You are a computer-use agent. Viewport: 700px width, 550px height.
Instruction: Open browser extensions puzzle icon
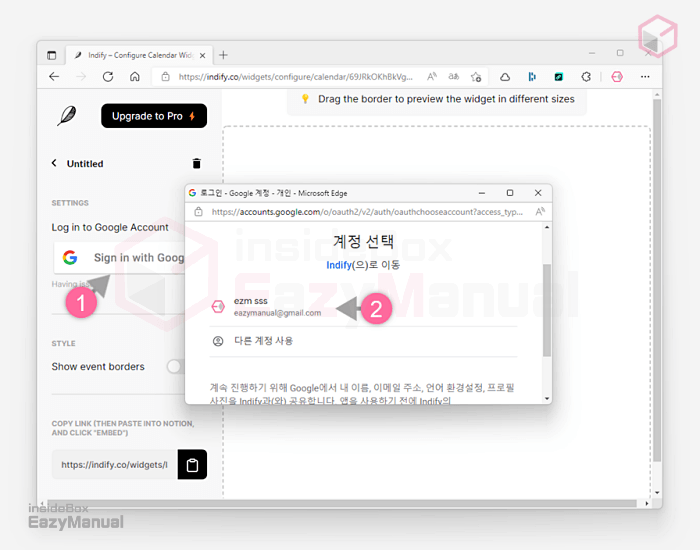click(x=586, y=77)
